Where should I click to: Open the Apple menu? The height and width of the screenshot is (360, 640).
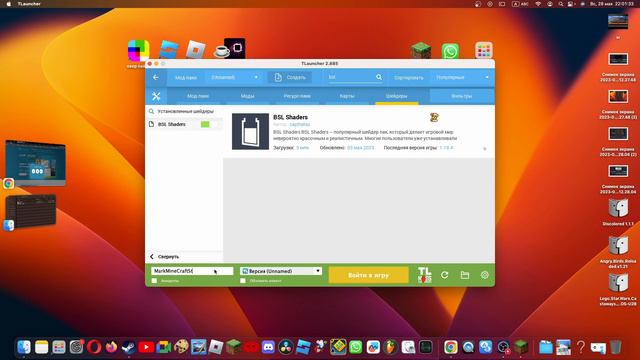click(x=8, y=4)
